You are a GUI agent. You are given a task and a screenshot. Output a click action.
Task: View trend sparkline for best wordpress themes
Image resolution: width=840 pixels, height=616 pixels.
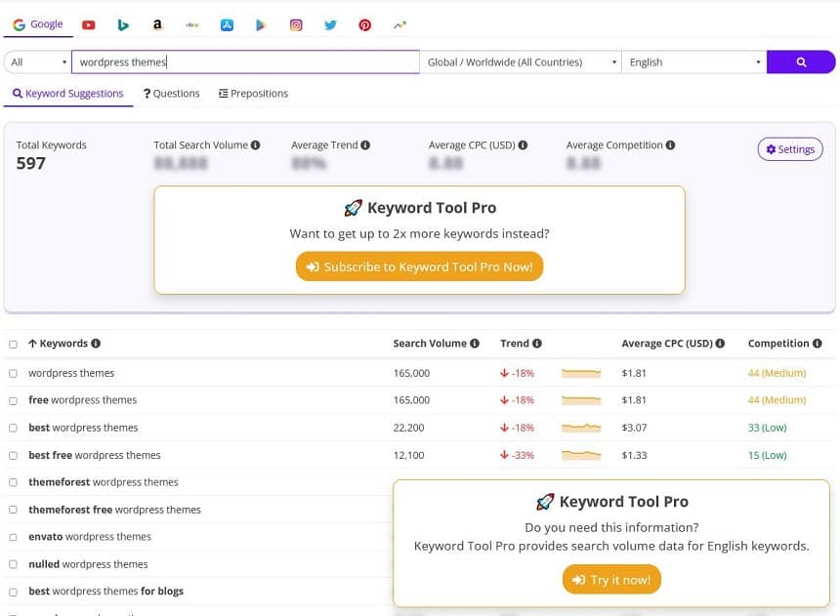(x=581, y=428)
